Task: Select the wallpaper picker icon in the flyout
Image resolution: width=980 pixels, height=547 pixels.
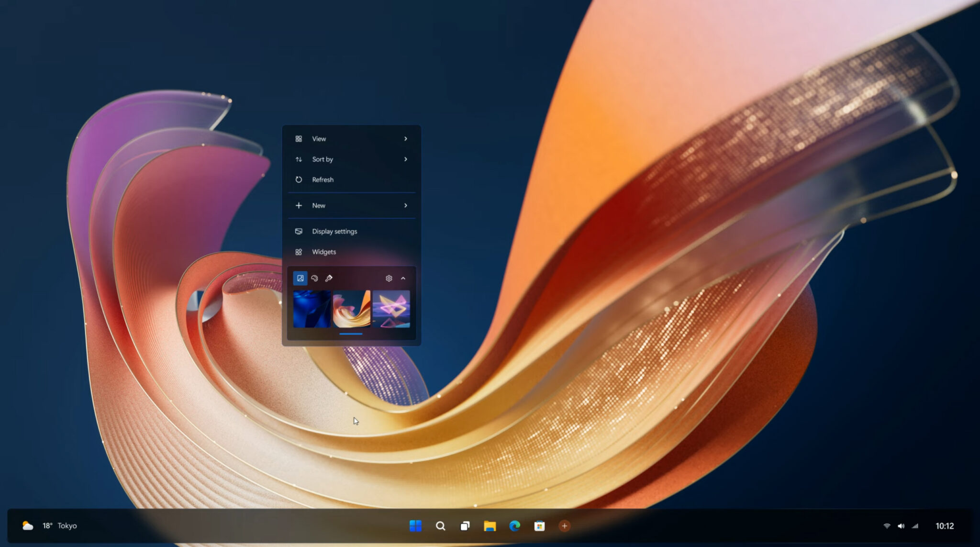Action: [x=301, y=278]
